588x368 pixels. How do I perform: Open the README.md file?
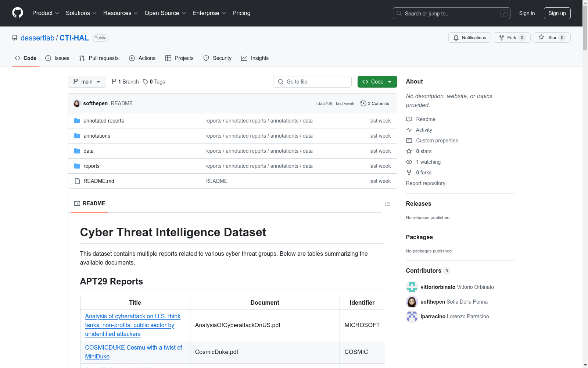tap(99, 181)
